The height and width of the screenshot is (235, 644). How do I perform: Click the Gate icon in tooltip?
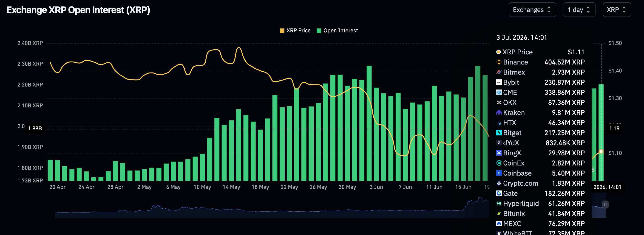(x=499, y=193)
